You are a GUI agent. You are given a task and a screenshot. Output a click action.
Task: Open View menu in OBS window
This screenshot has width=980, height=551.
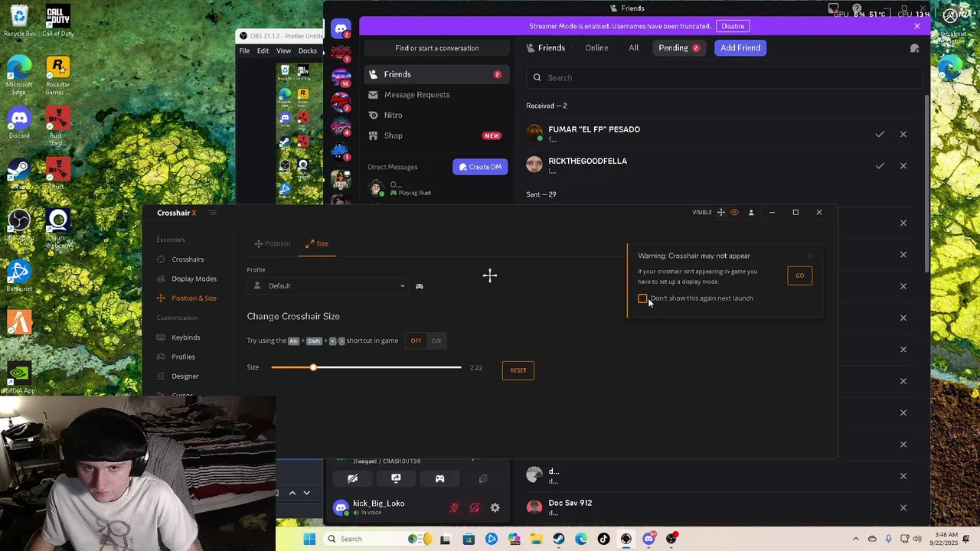[x=283, y=51]
